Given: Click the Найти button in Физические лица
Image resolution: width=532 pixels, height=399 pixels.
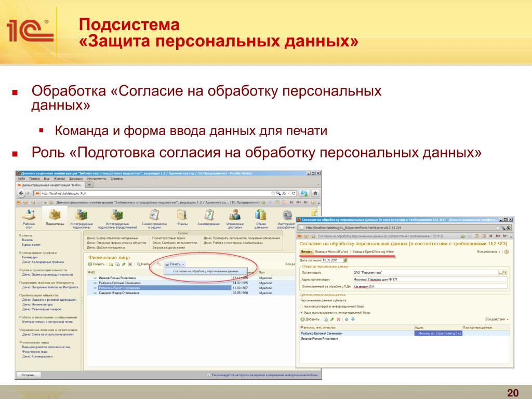Looking at the screenshot, I should (x=143, y=264).
